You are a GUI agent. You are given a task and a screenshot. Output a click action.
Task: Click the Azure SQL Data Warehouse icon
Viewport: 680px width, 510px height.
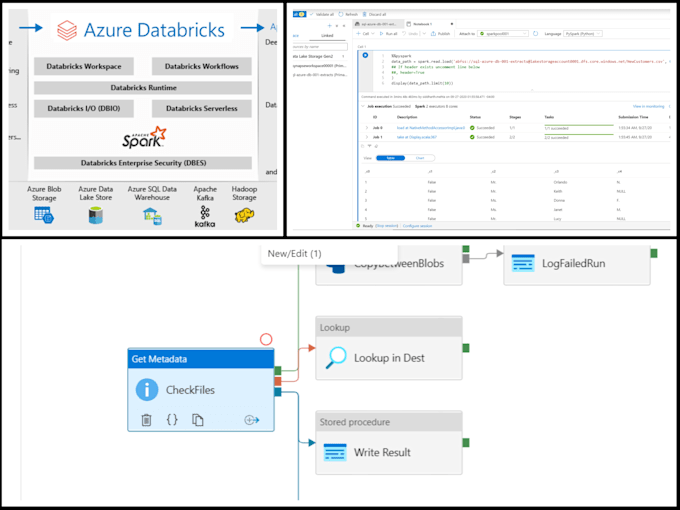152,216
